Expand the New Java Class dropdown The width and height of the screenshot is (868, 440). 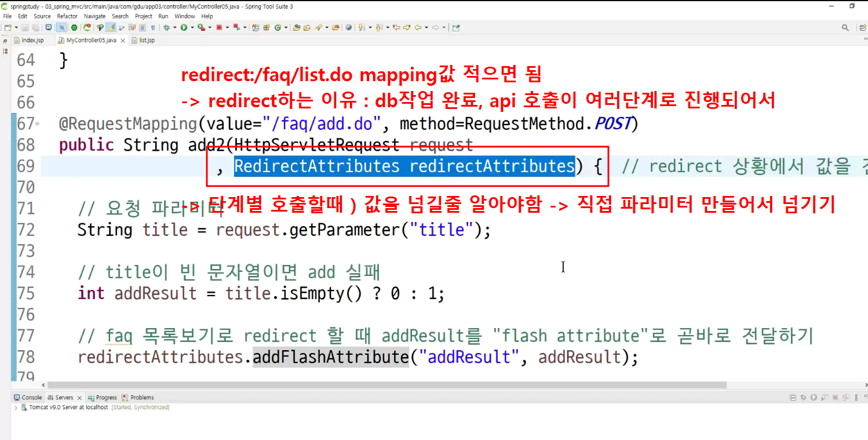286,27
